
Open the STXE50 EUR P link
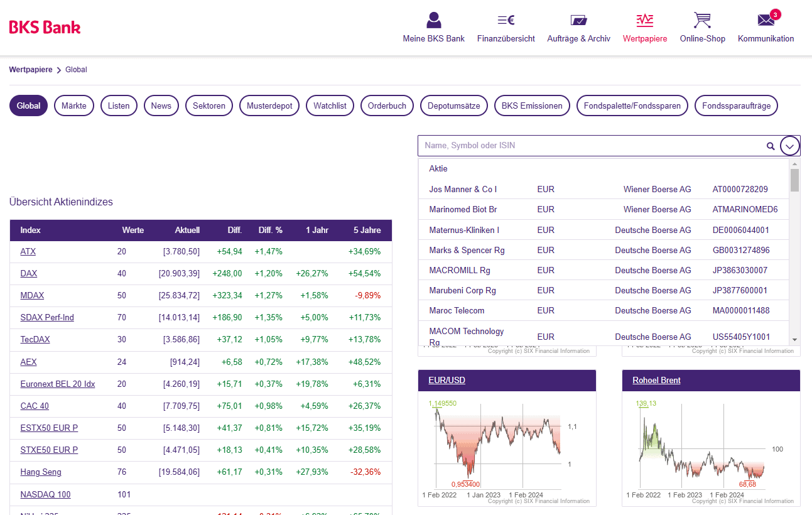[x=49, y=450]
